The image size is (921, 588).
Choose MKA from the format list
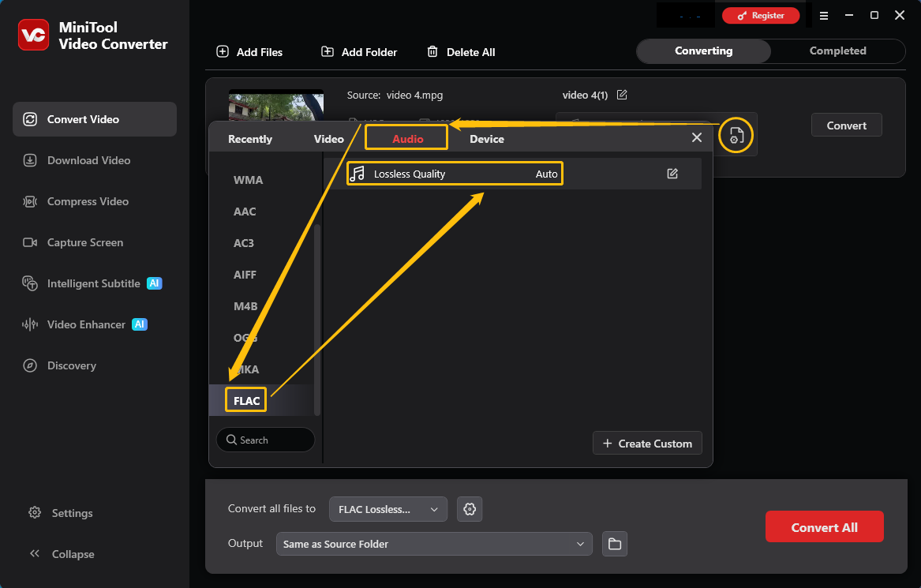click(x=246, y=369)
